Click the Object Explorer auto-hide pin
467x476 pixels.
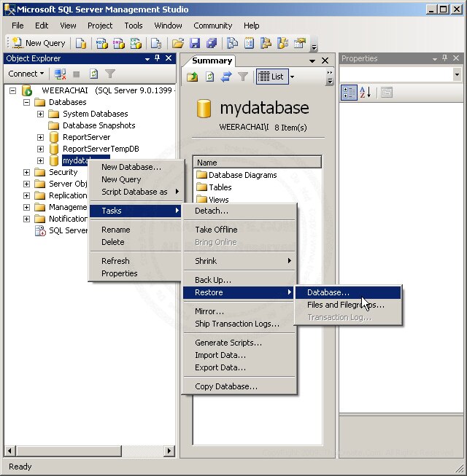tap(158, 58)
